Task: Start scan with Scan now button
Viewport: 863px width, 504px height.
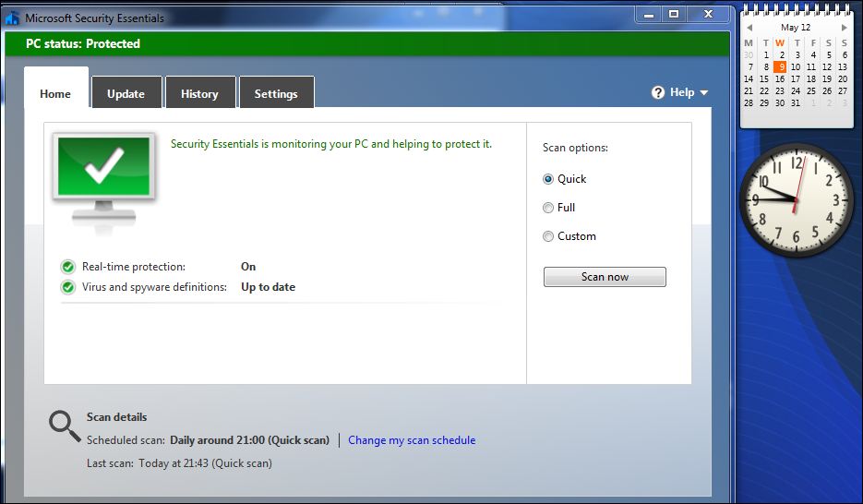Action: coord(605,277)
